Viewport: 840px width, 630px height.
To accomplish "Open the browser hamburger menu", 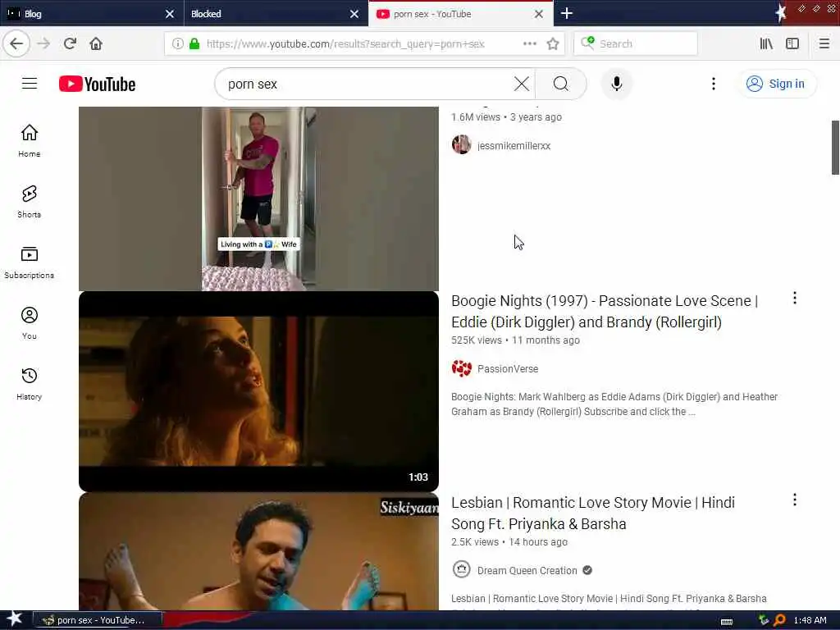I will (824, 43).
